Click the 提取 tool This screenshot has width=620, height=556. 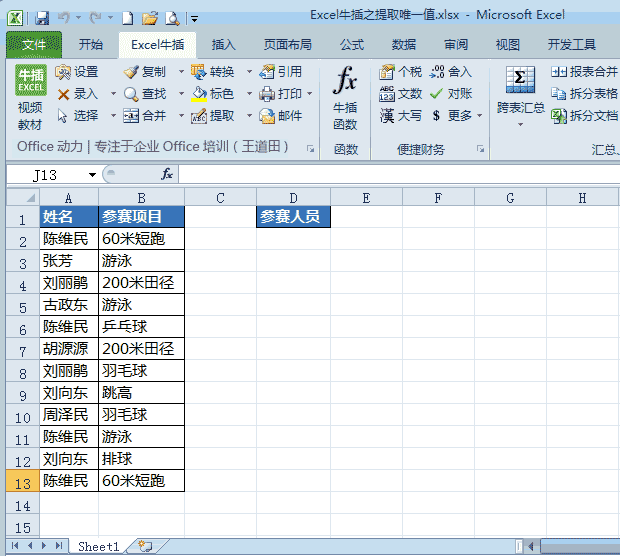[x=213, y=116]
